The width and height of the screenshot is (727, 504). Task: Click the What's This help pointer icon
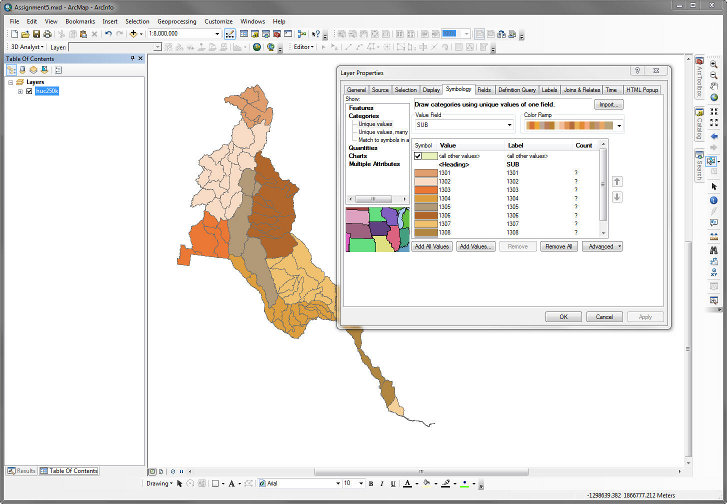[316, 34]
